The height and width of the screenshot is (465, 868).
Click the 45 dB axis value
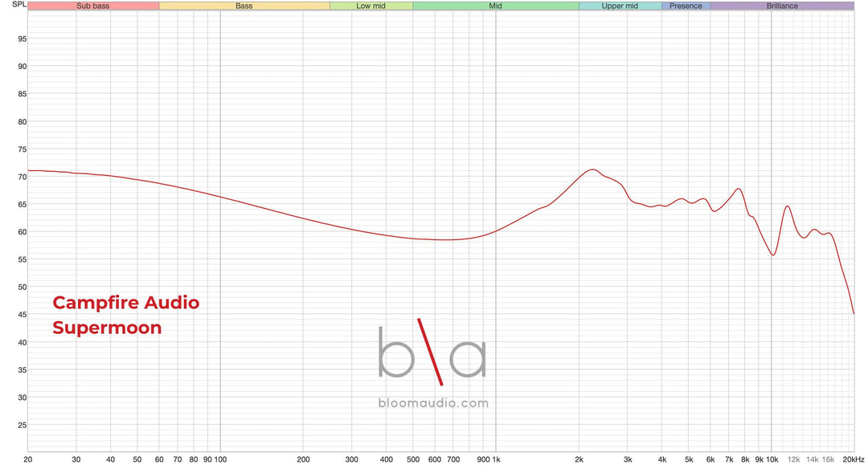pos(23,315)
